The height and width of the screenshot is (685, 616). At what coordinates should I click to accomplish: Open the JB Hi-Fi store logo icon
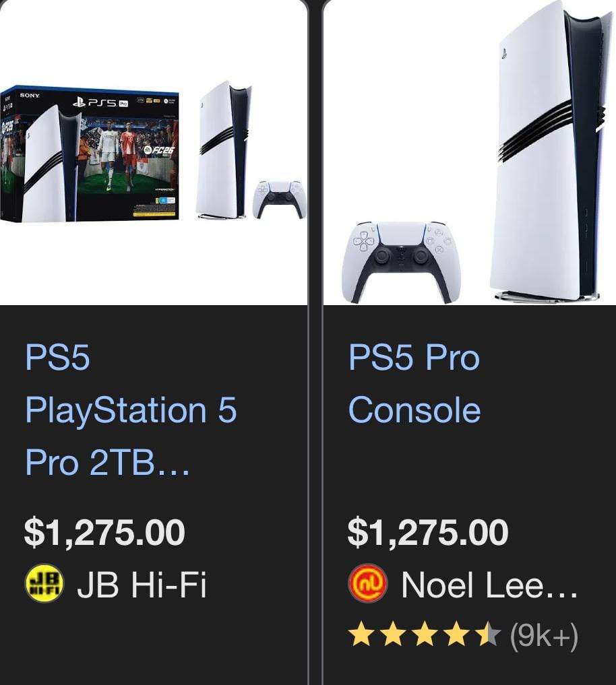44,584
